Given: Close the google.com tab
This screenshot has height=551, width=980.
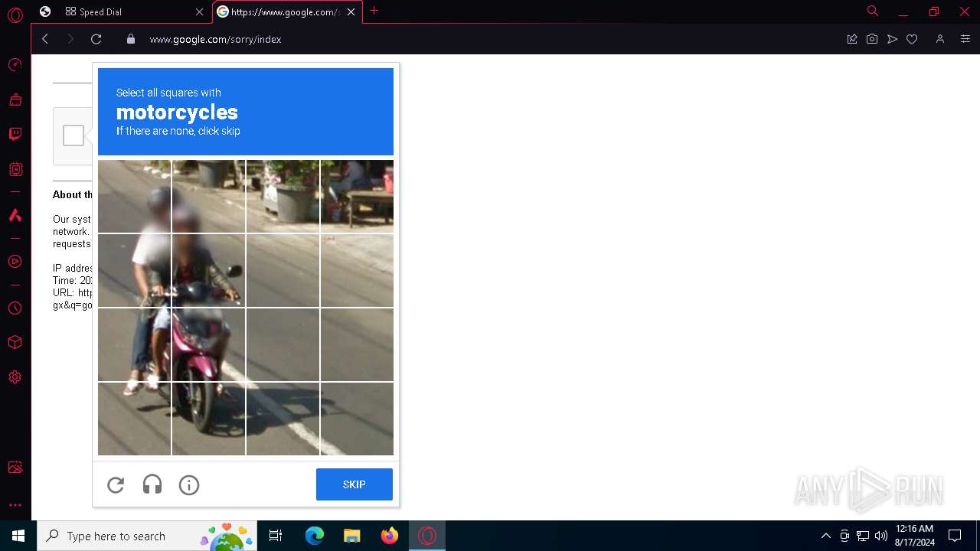Looking at the screenshot, I should click(351, 12).
